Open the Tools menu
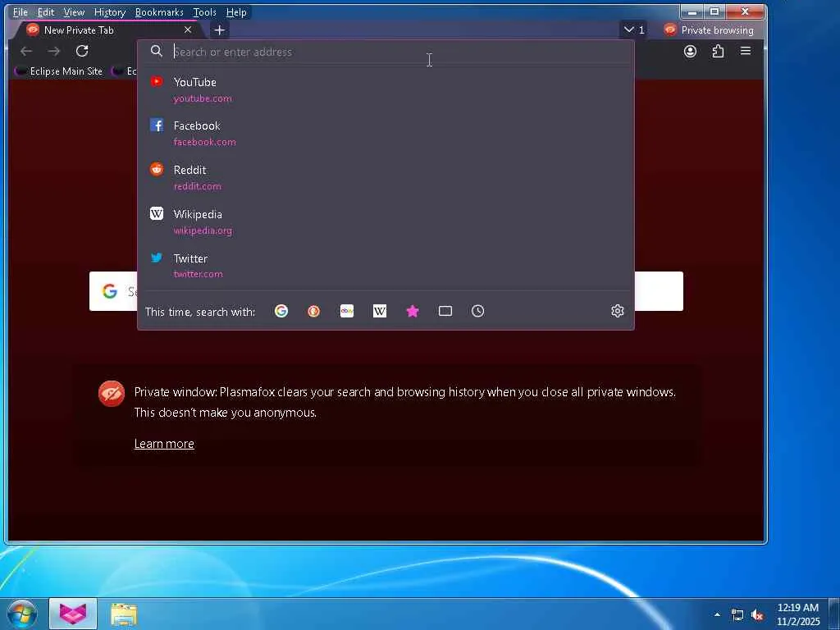The width and height of the screenshot is (840, 630). click(204, 11)
